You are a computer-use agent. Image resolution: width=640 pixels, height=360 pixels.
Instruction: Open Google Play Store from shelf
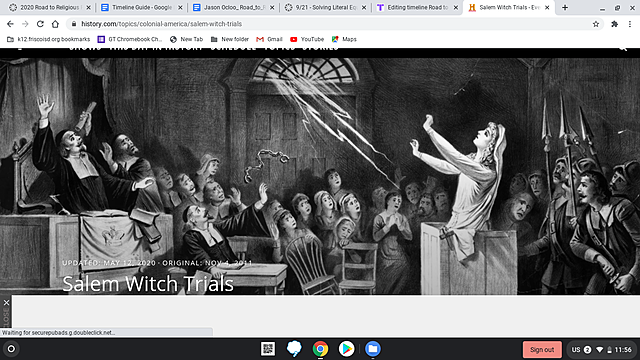point(346,349)
